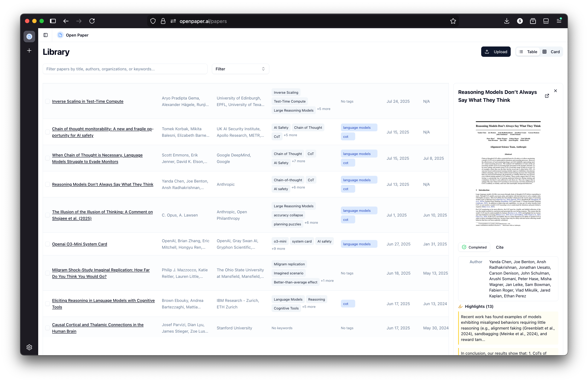588x382 pixels.
Task: Open settings via the gear icon
Action: pos(29,347)
